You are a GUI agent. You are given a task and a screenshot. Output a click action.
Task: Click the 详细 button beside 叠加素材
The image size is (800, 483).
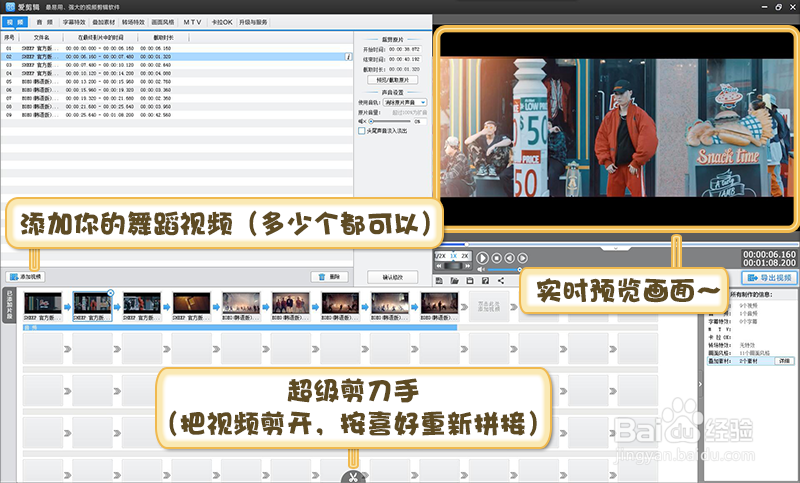click(x=784, y=361)
